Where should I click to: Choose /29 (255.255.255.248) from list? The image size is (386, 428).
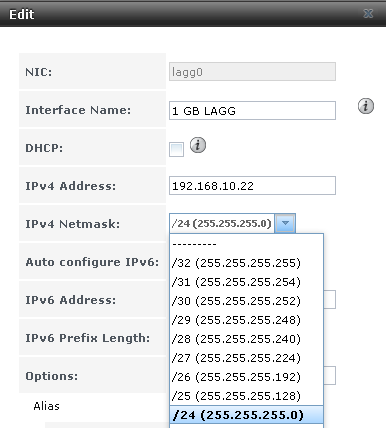pyautogui.click(x=246, y=320)
